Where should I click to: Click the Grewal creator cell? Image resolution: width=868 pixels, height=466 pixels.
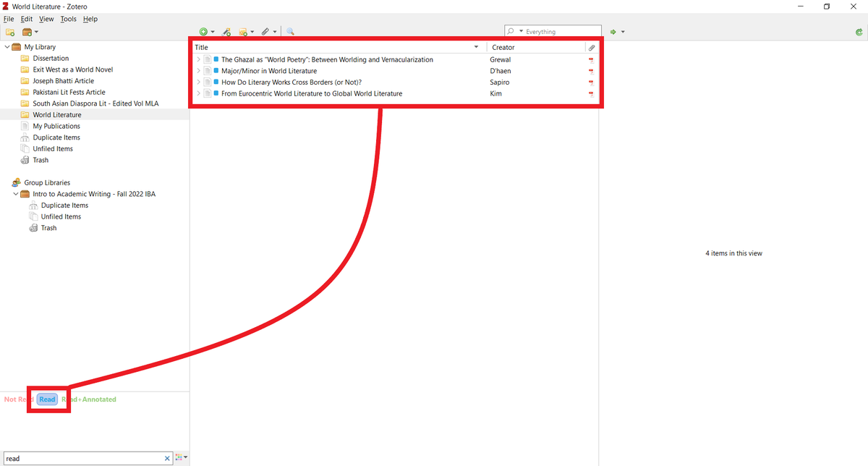(x=501, y=59)
